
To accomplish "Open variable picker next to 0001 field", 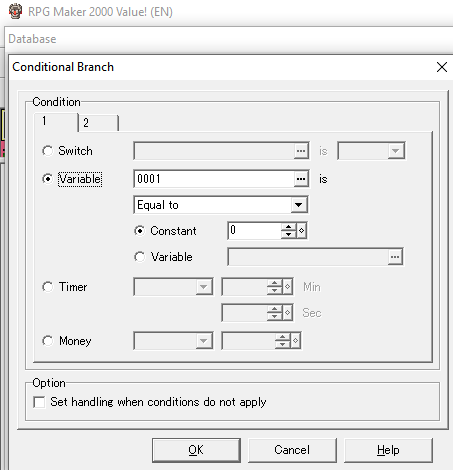I will click(x=301, y=179).
